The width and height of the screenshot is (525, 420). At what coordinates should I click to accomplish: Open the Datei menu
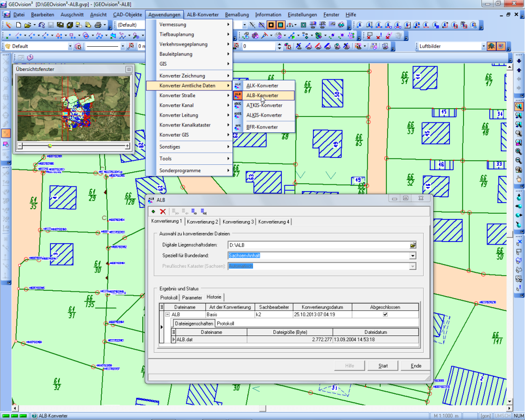coord(19,15)
